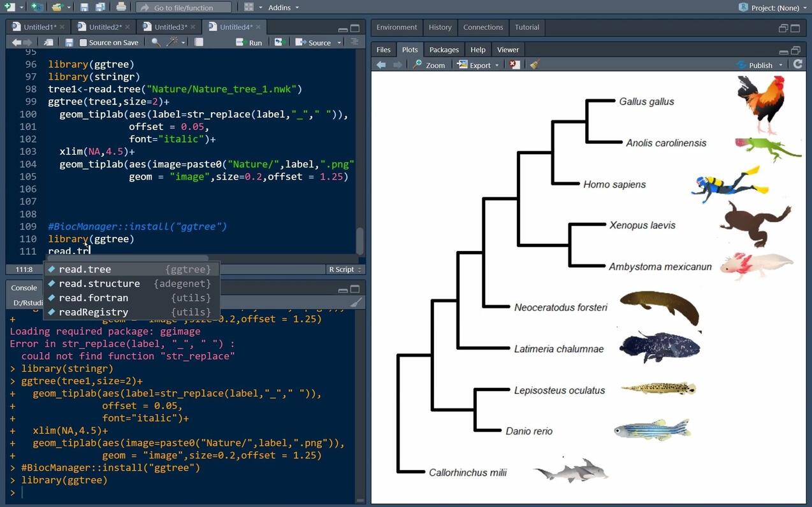Open the R Script file type selector
This screenshot has width=812, height=507.
coord(345,269)
